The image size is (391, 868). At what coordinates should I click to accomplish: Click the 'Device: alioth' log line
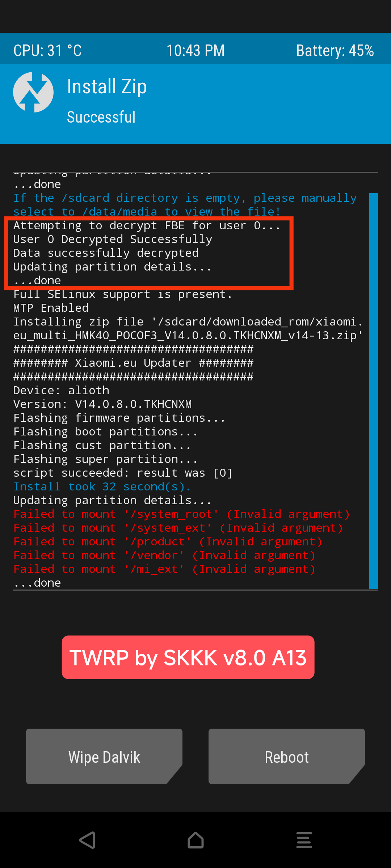click(x=61, y=391)
